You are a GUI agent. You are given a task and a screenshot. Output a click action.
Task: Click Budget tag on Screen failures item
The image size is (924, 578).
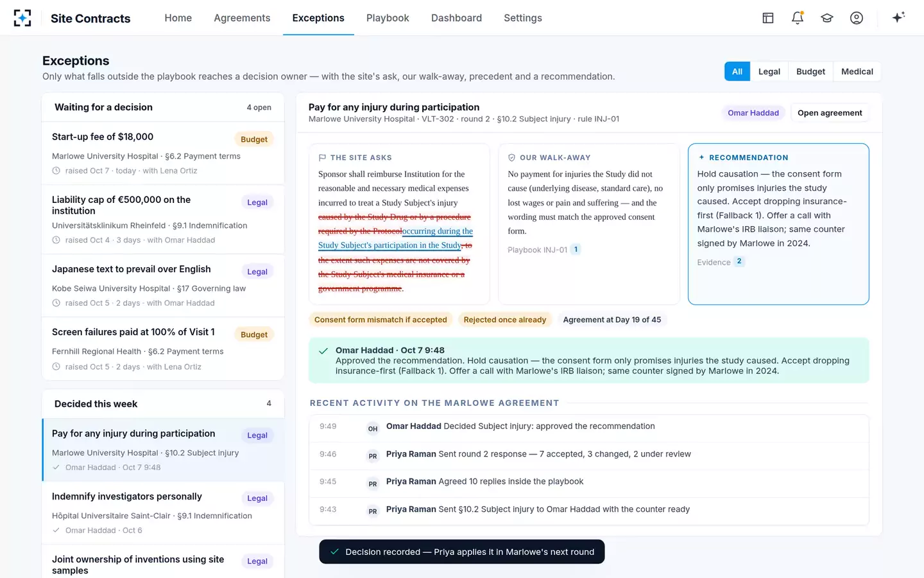coord(254,335)
